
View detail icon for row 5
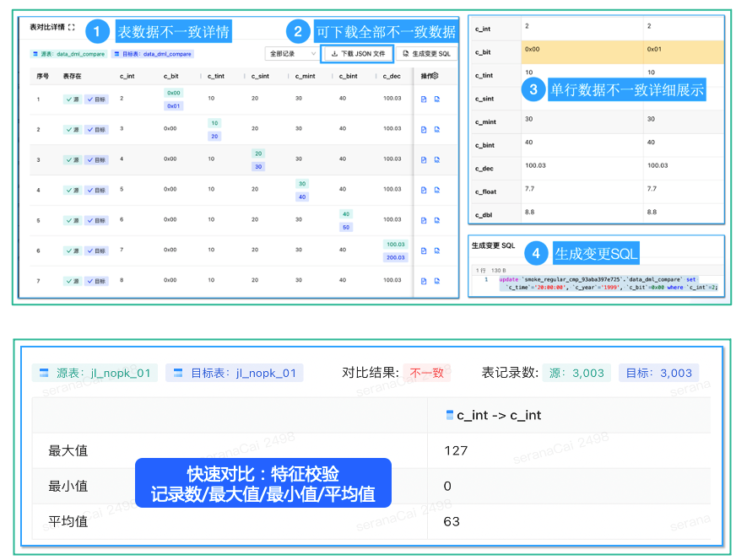click(424, 220)
